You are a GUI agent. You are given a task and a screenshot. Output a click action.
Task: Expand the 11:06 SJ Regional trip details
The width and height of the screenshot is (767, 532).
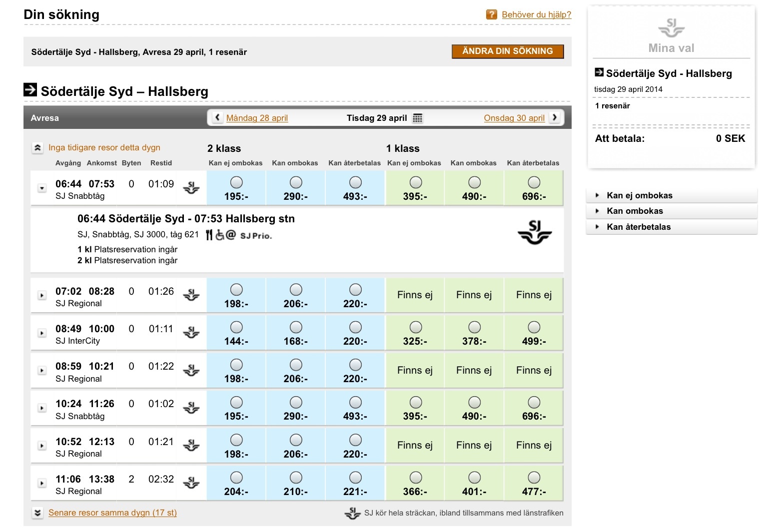click(x=42, y=484)
